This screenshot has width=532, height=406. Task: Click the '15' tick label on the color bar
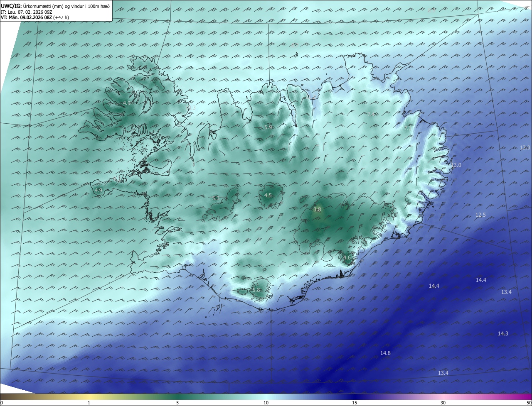pyautogui.click(x=355, y=403)
